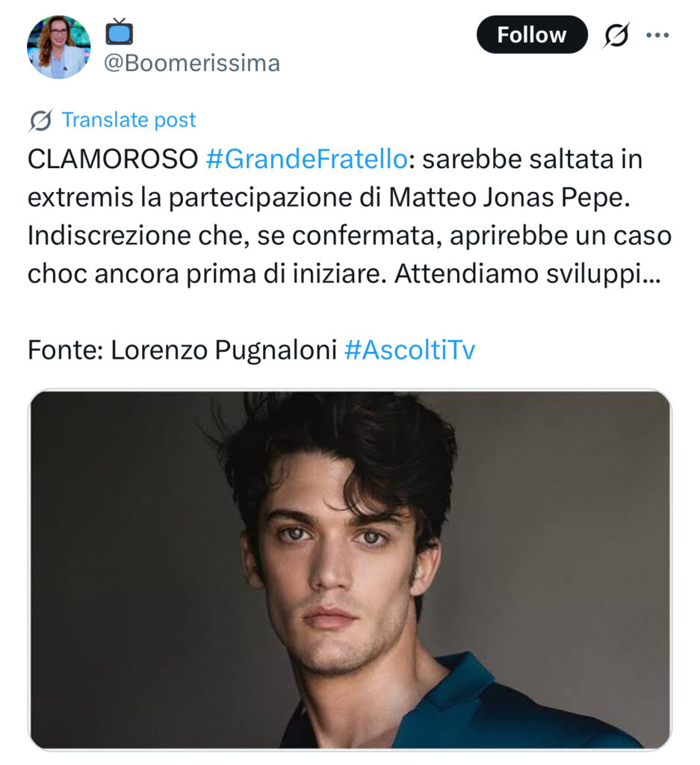Screen dimensions: 700x765
Task: Open the #AscoltiTv hashtag
Action: 409,350
